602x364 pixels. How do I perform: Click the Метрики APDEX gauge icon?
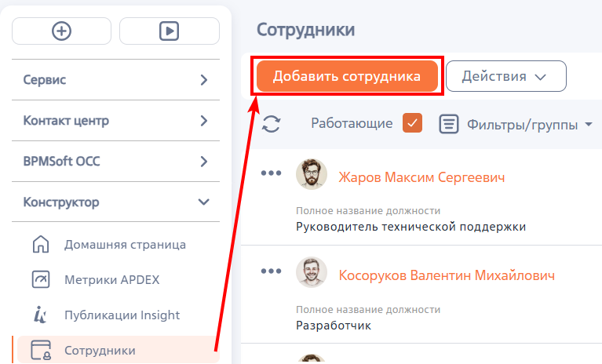pyautogui.click(x=41, y=279)
